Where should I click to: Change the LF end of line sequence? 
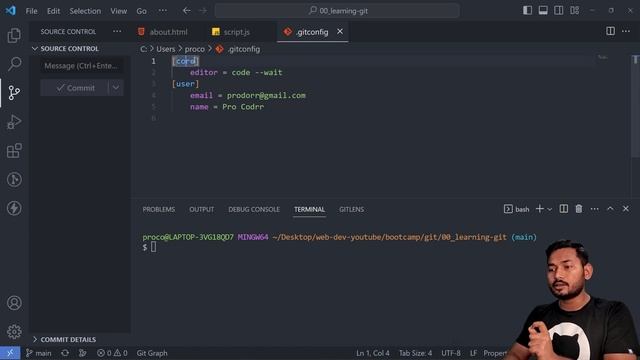(473, 353)
